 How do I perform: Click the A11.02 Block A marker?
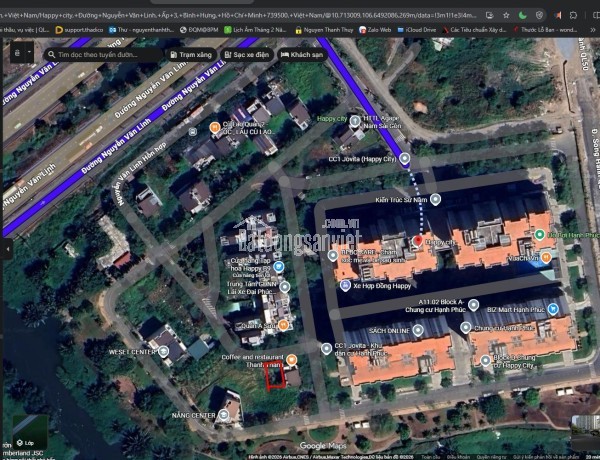pos(474,305)
